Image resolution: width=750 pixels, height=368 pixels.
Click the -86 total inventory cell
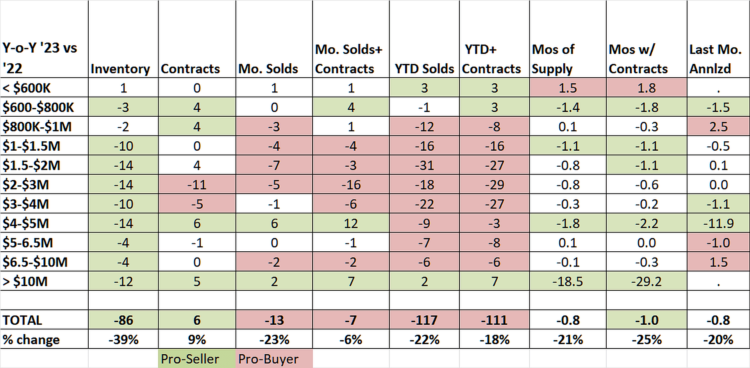pos(123,320)
